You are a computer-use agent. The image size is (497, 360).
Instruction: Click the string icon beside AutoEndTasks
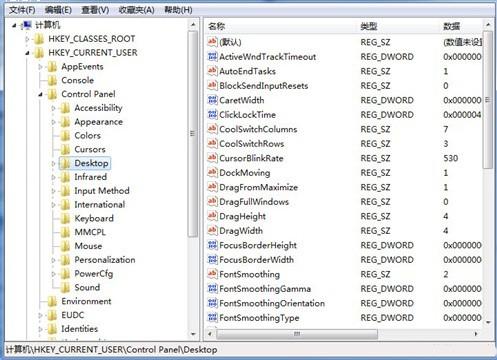coord(212,71)
